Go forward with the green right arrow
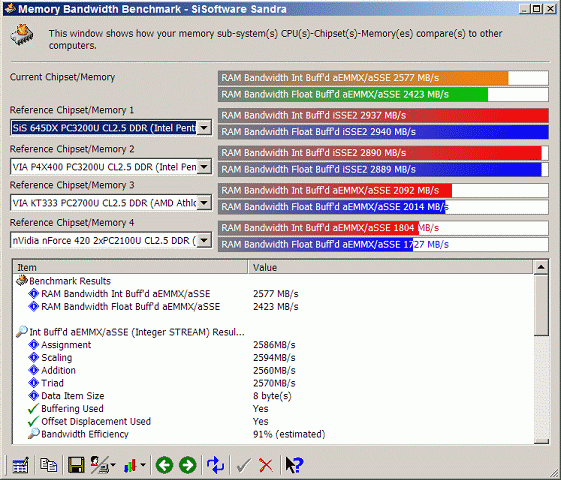The image size is (561, 480). coord(188,465)
